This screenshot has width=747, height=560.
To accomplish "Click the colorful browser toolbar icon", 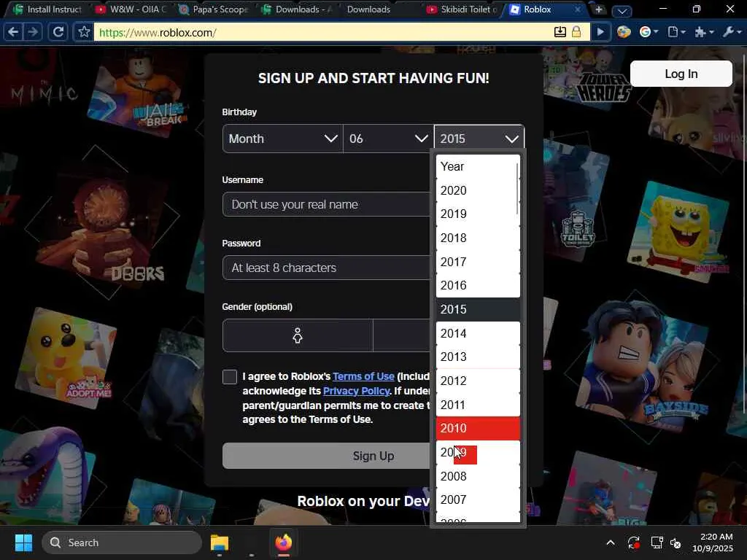I will point(624,32).
